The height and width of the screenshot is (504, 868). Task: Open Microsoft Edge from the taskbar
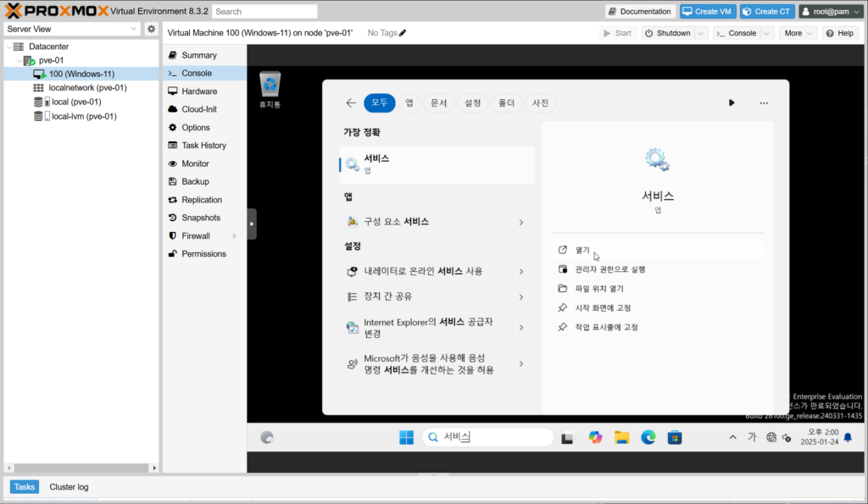[x=648, y=437]
